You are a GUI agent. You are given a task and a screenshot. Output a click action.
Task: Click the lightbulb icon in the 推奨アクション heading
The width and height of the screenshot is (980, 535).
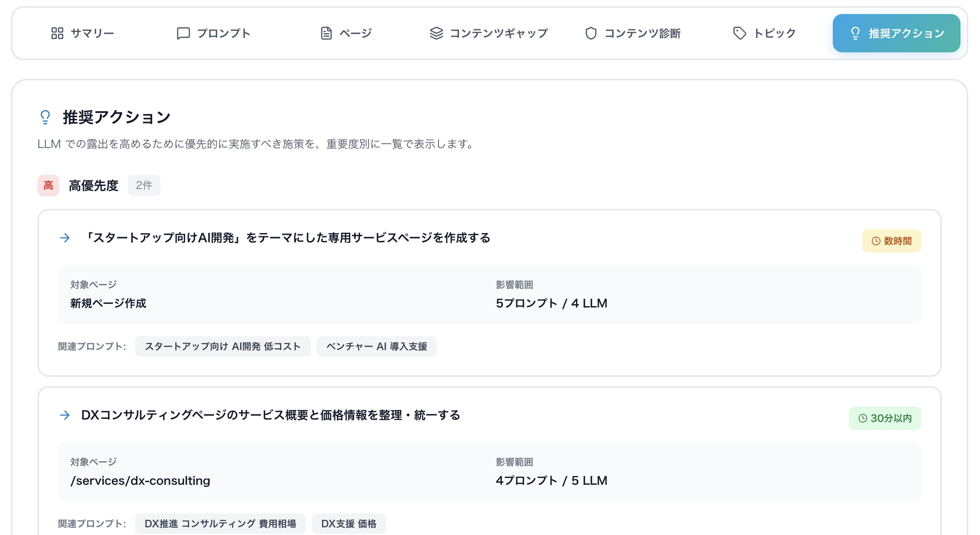point(45,117)
